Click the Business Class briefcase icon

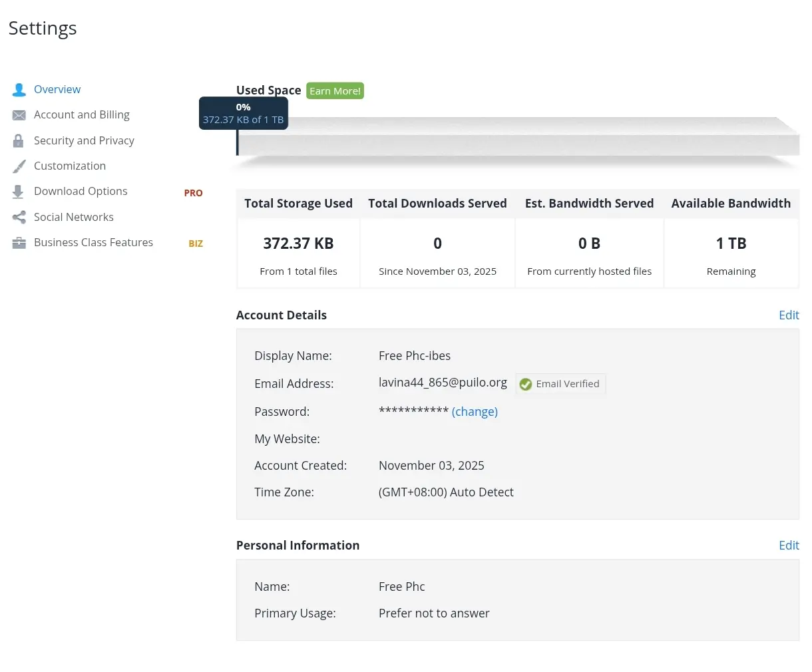pyautogui.click(x=19, y=243)
